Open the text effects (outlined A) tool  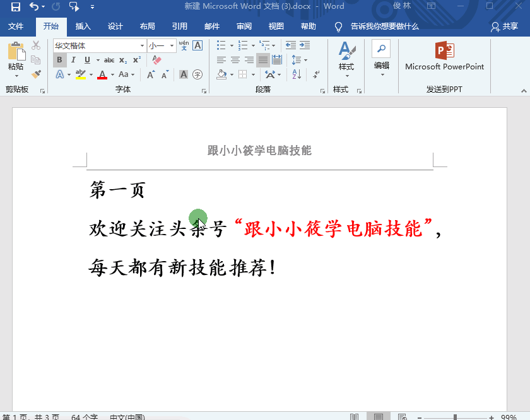(x=60, y=74)
